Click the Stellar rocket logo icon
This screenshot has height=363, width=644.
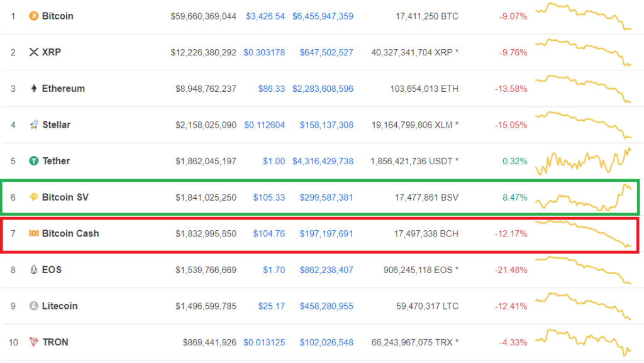[34, 125]
